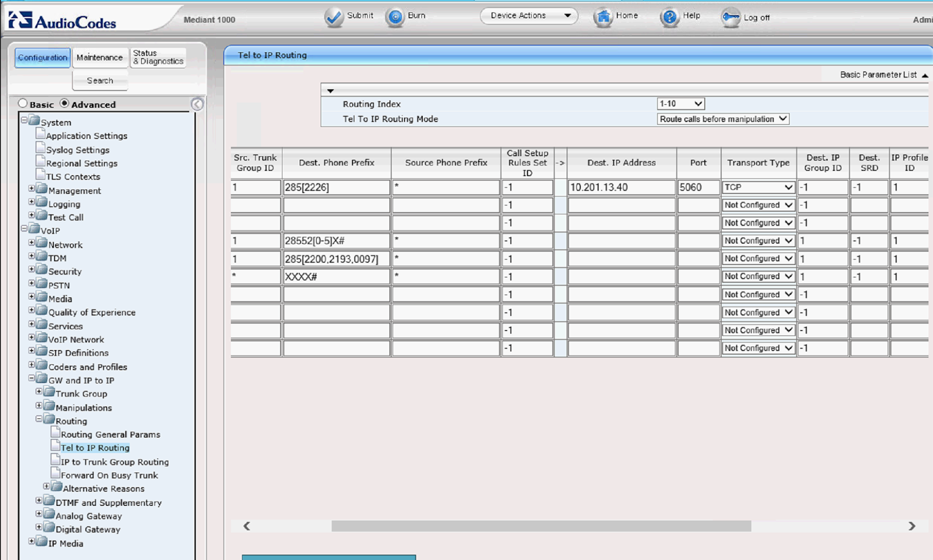Viewport: 933px width, 560px height.
Task: Open the Test Call tree item
Action: (65, 217)
